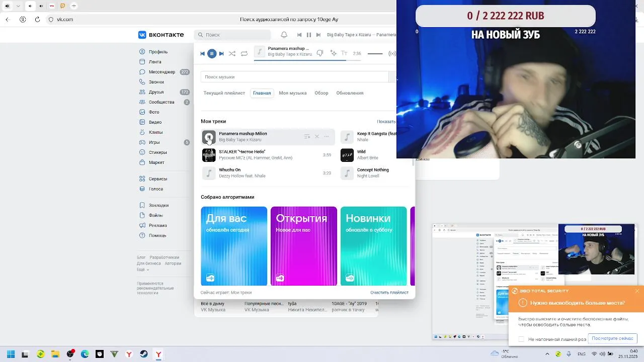
Task: Toggle shuffle playback
Action: coord(232,53)
